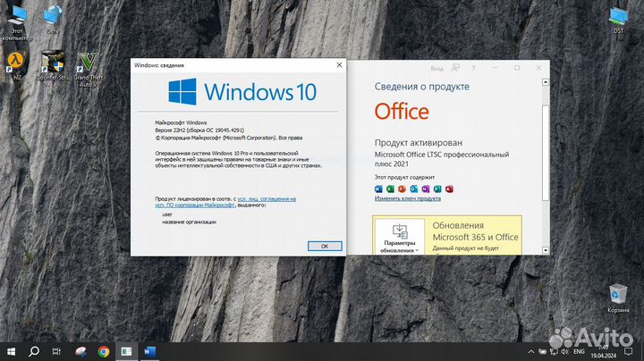This screenshot has width=644, height=361.
Task: Click the Outlook icon in Office product list
Action: coord(413,189)
